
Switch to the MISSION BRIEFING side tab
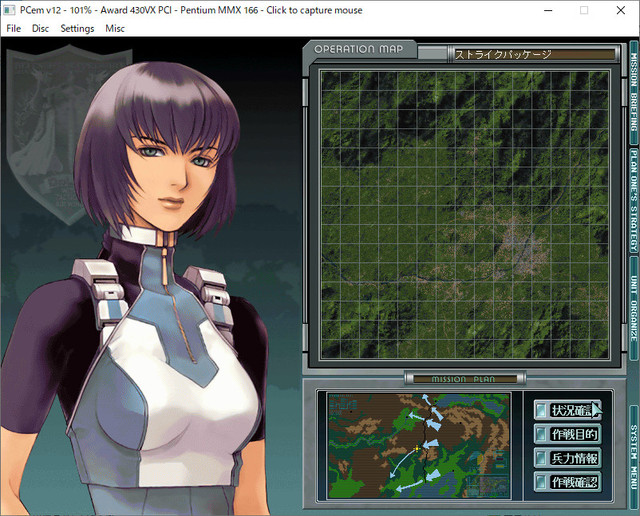point(634,92)
